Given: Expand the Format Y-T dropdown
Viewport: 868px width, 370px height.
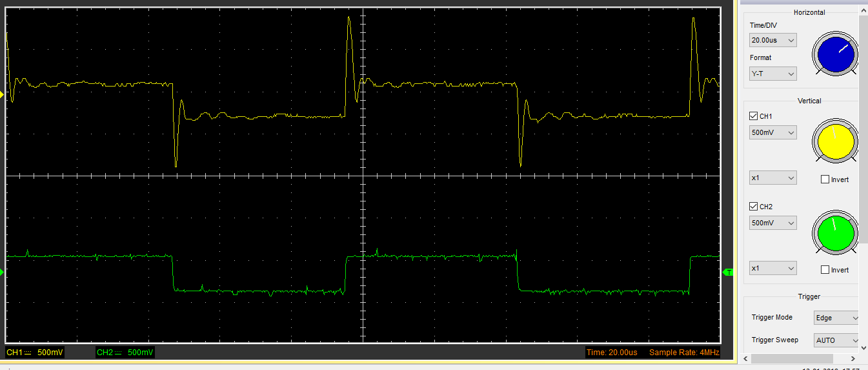Looking at the screenshot, I should coord(772,74).
